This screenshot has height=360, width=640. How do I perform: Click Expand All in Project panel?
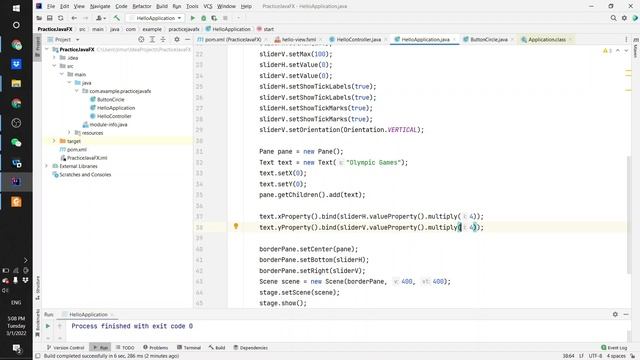coord(152,40)
